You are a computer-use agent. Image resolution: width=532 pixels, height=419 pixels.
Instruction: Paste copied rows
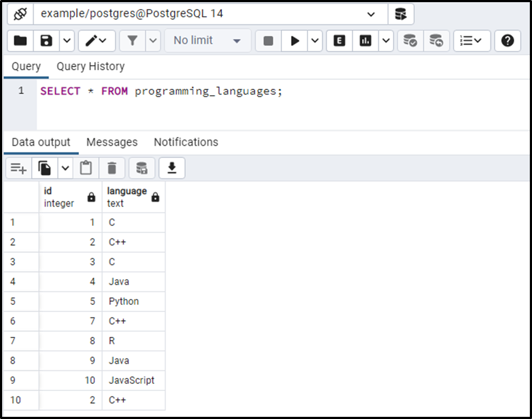click(86, 168)
